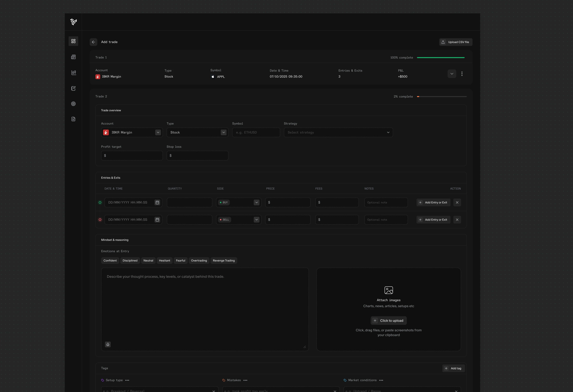This screenshot has width=573, height=392.
Task: Click the red exit marker circle
Action: pos(100,220)
